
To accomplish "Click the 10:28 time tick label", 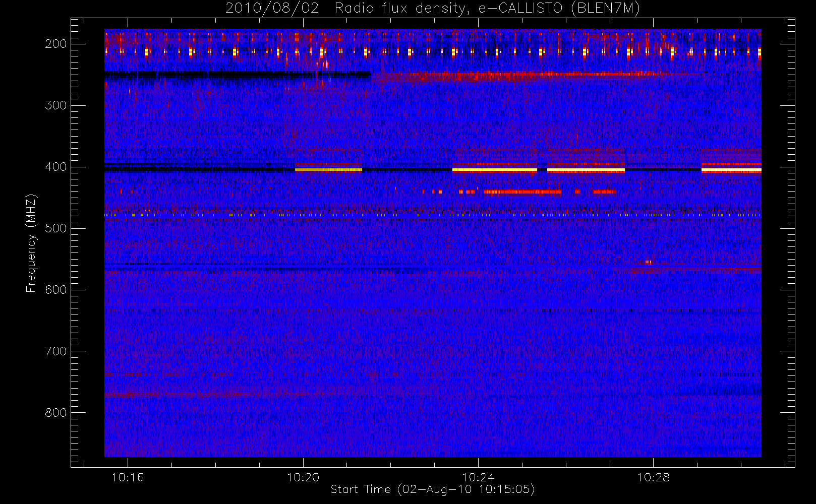I will point(653,477).
